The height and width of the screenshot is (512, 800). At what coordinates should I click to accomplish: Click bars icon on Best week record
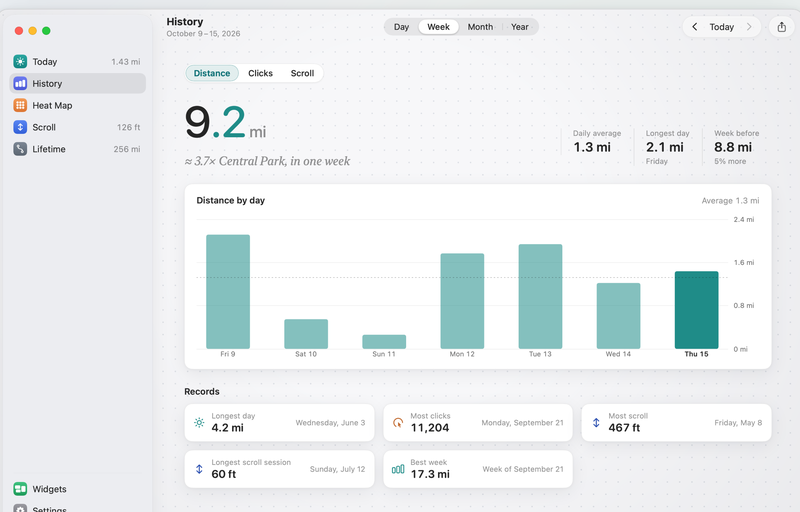point(398,469)
